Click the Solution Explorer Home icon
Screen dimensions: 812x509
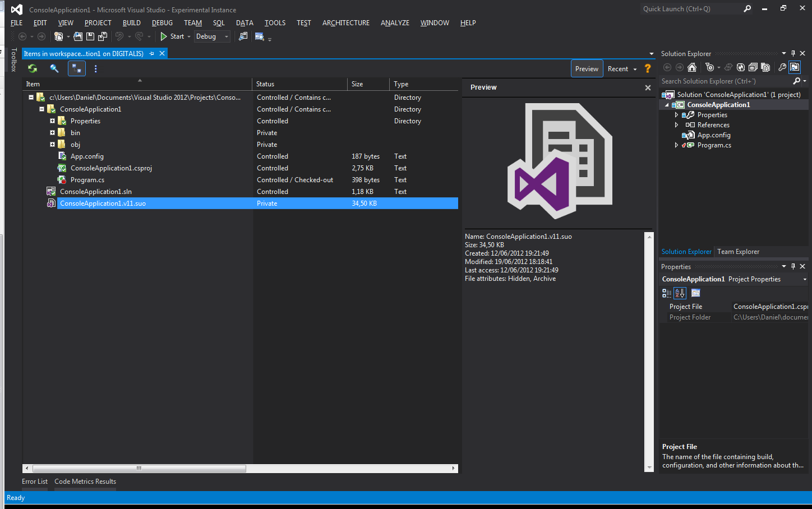coord(692,67)
